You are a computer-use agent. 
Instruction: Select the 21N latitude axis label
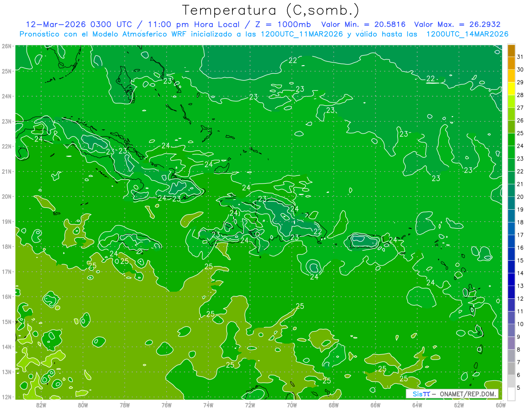coord(6,172)
